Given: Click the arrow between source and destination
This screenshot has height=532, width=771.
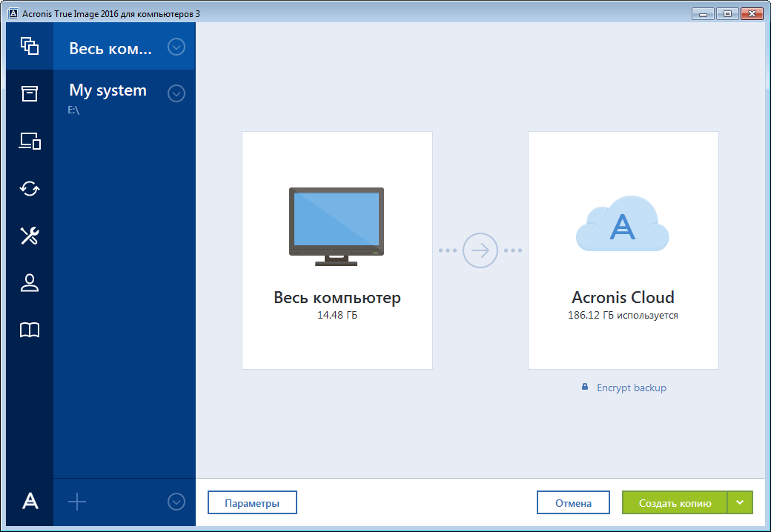Looking at the screenshot, I should click(x=480, y=250).
